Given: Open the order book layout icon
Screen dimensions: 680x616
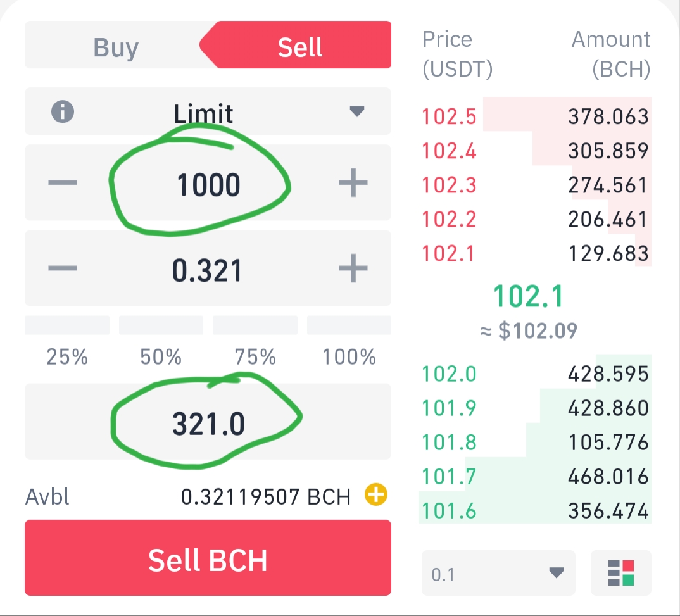Looking at the screenshot, I should (x=621, y=573).
